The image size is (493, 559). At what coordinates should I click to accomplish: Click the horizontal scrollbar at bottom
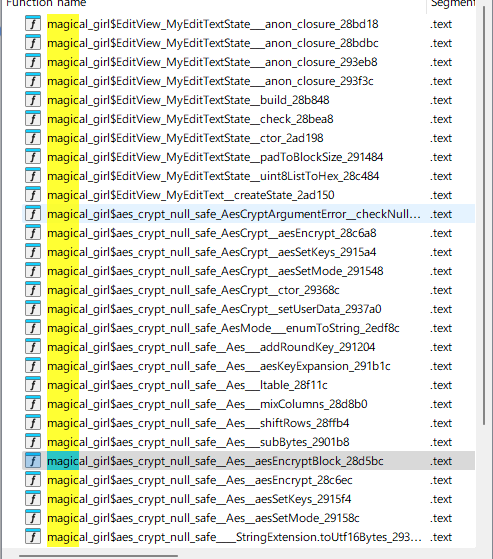coord(98,555)
